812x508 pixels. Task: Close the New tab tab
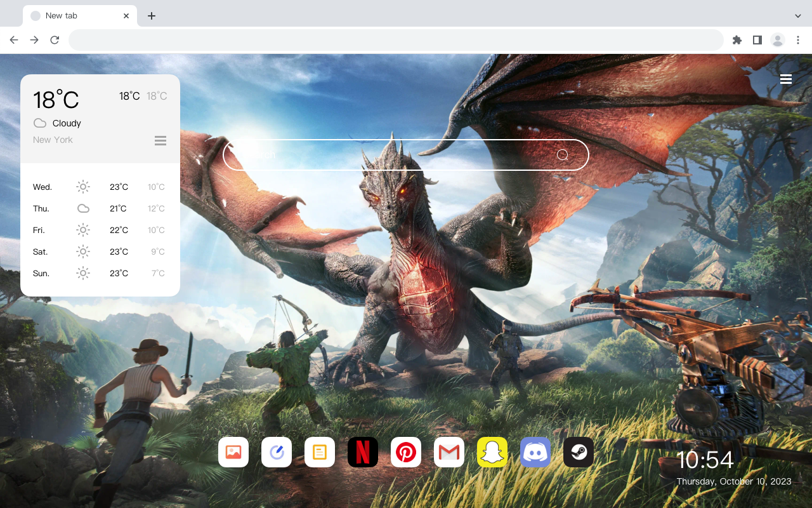point(126,16)
